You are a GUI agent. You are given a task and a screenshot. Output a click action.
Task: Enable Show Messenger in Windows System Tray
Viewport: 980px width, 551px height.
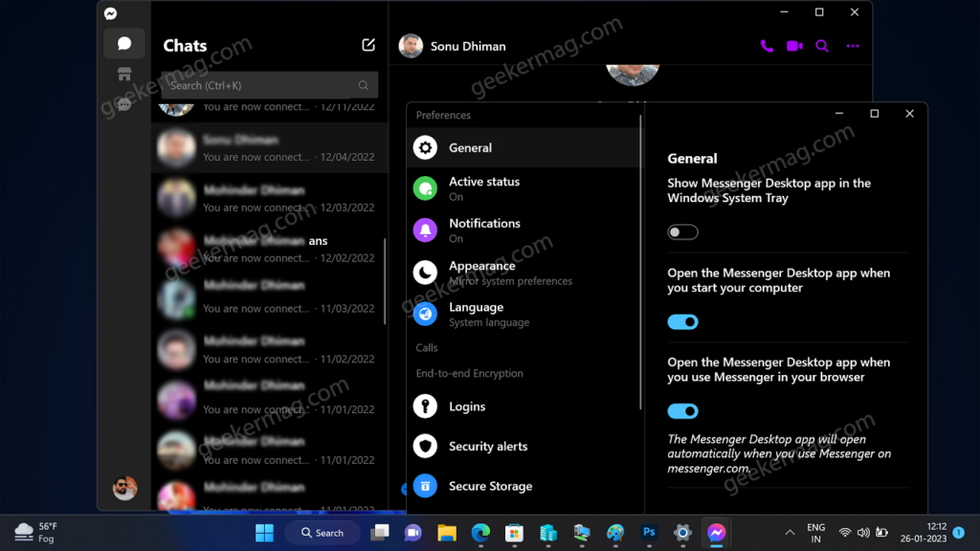point(682,232)
